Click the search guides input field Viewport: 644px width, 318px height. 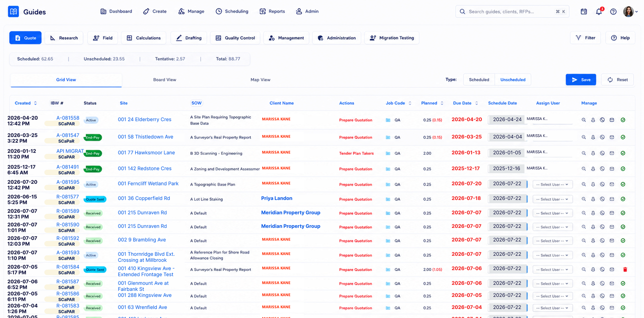[512, 12]
